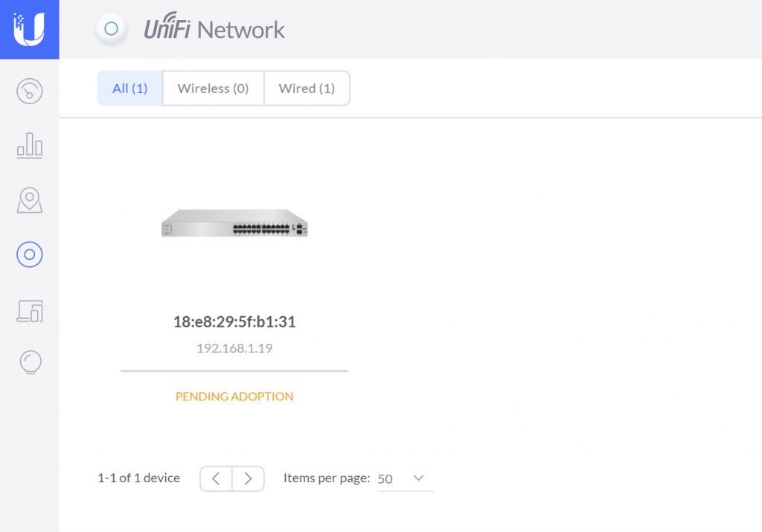Screen dimensions: 762x532
Task: Go to next page of devices
Action: pos(249,478)
